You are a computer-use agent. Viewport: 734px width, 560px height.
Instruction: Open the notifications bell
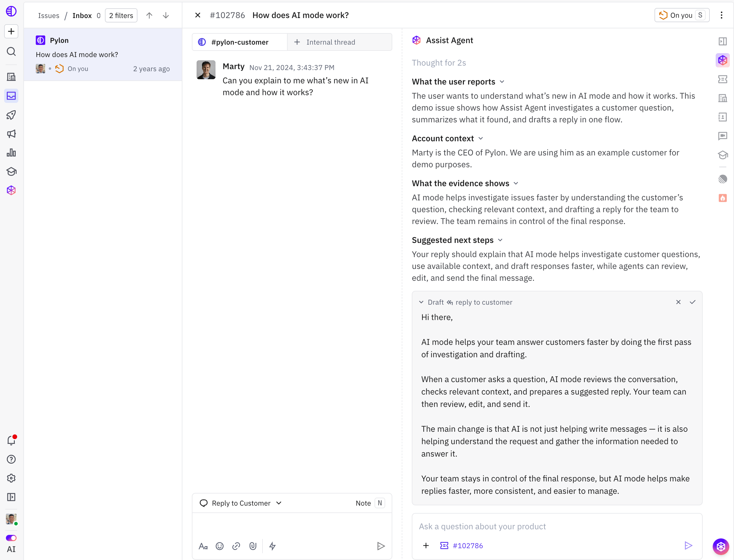click(x=11, y=440)
